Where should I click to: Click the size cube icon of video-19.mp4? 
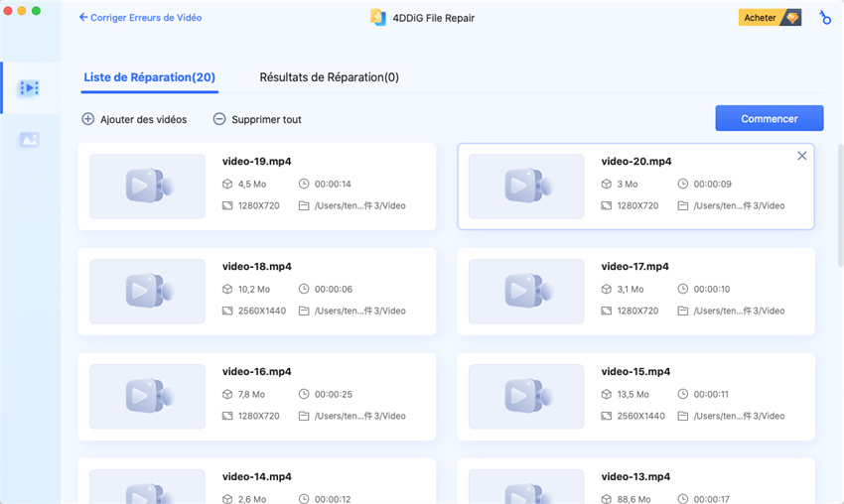227,184
